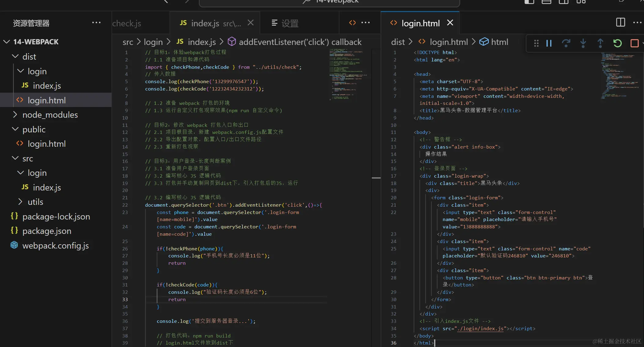The width and height of the screenshot is (644, 347).
Task: Click the debug Step Into arrow
Action: point(583,43)
